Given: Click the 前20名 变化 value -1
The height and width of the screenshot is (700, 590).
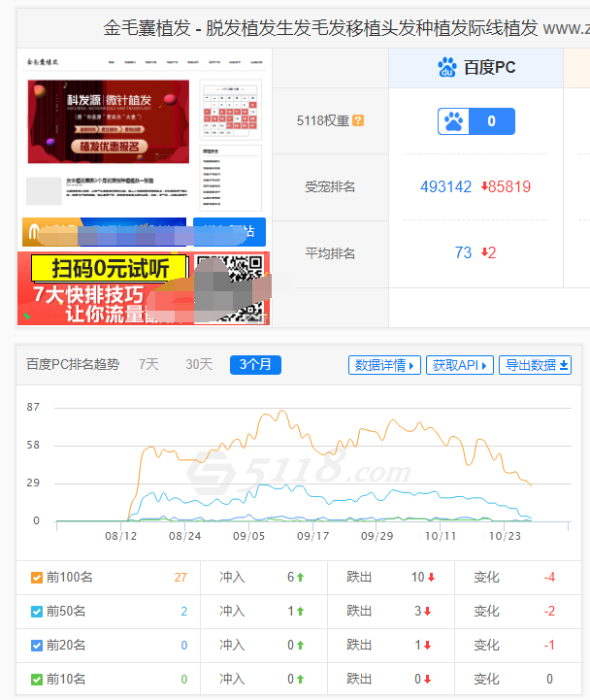Looking at the screenshot, I should 549,645.
